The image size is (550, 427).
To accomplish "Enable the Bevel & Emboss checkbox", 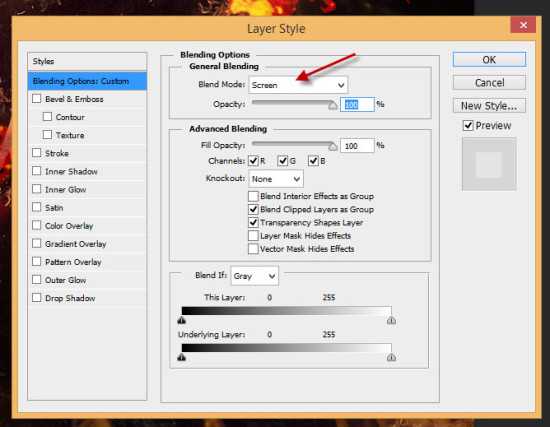I will coord(37,99).
